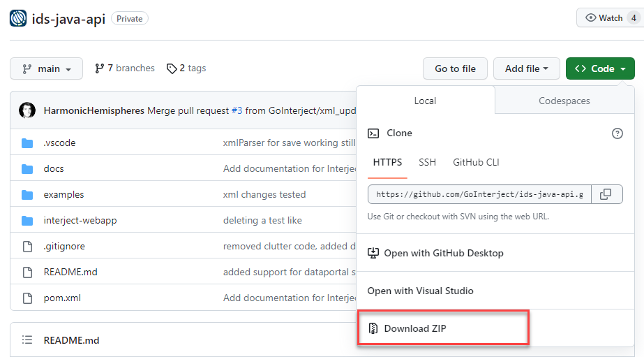The width and height of the screenshot is (644, 357).
Task: Click the pom.xml file icon
Action: (x=27, y=298)
